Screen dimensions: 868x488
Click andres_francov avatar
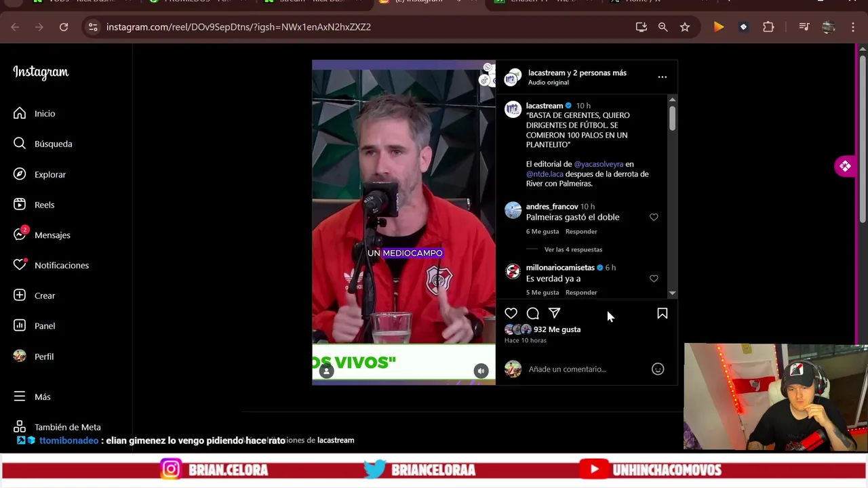pos(513,211)
